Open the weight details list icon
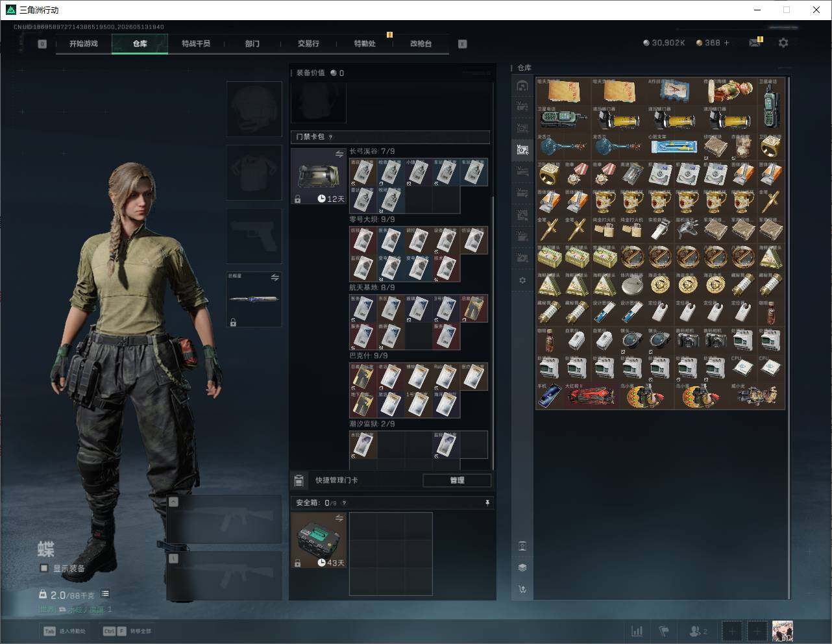832x644 pixels. tap(105, 594)
